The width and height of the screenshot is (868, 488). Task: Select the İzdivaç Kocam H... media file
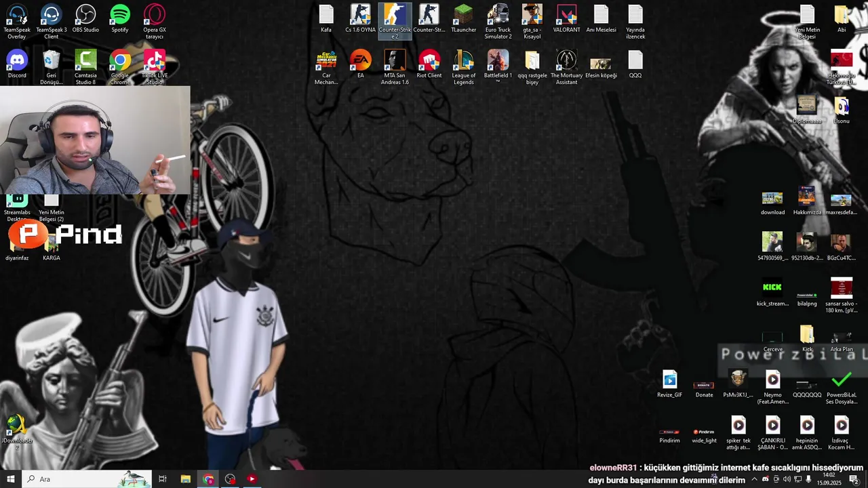[x=842, y=432]
